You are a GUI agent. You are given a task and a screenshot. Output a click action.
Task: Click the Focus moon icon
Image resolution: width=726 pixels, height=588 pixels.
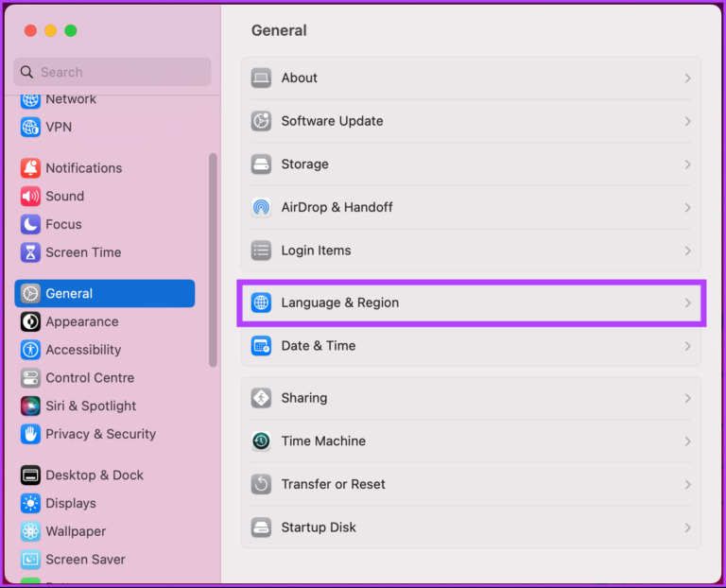click(30, 225)
